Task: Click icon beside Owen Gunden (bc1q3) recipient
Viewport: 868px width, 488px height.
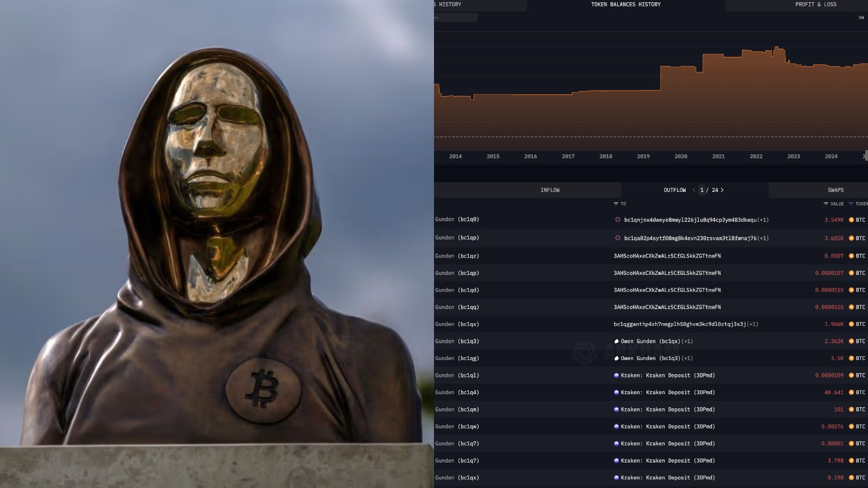Action: coord(616,358)
